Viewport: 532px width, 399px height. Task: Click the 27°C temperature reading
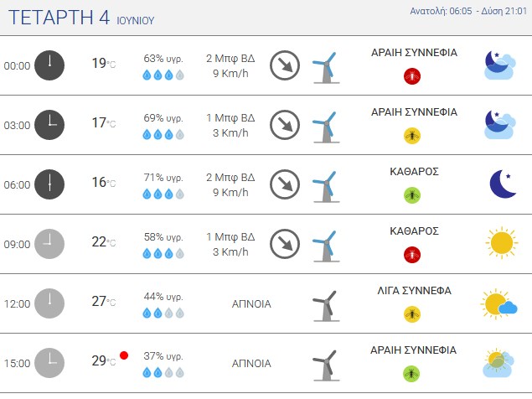104,301
